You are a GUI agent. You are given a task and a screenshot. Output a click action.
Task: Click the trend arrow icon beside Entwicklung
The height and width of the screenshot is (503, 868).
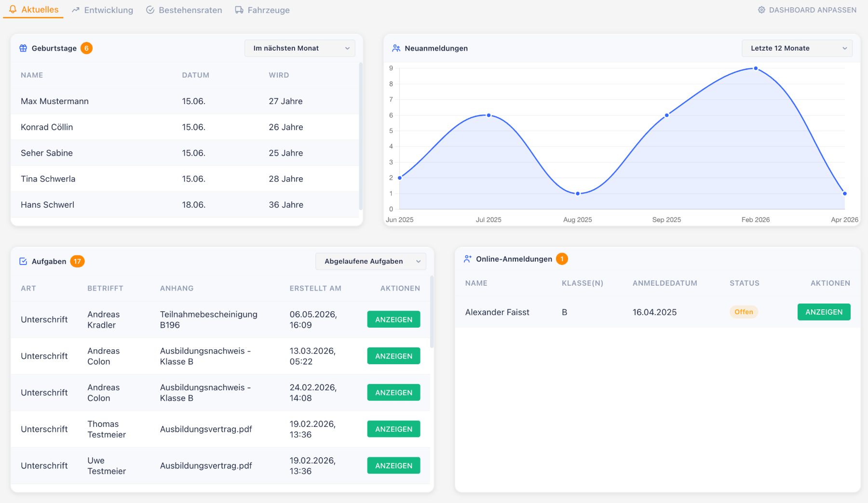[76, 10]
